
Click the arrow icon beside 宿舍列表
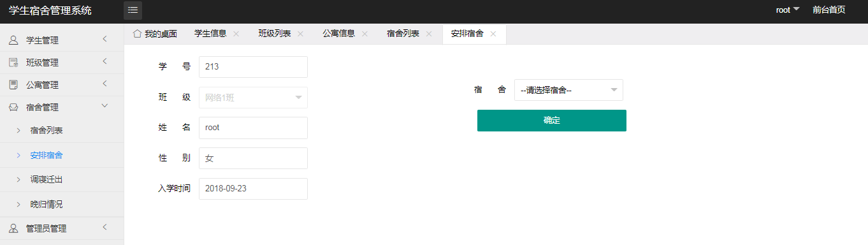pos(18,130)
